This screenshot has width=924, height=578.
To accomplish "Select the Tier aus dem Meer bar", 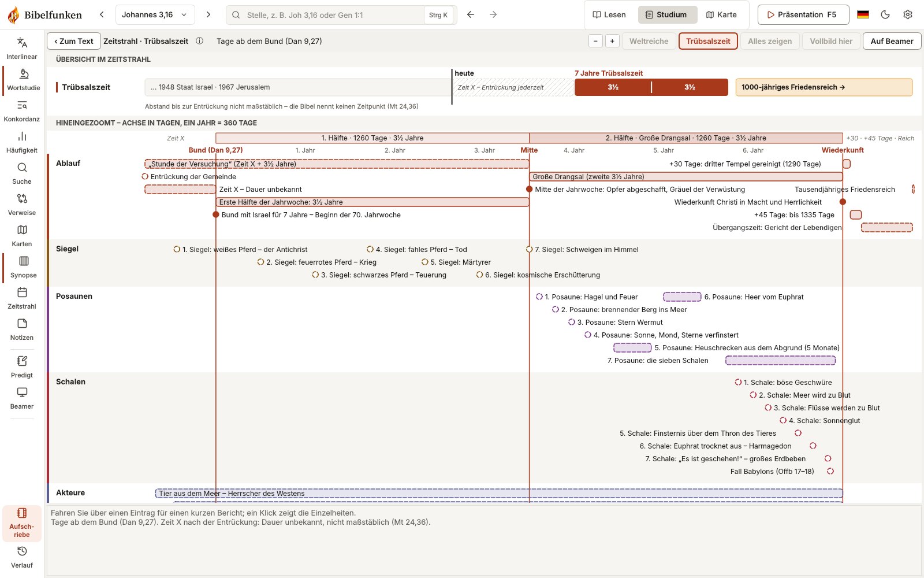I will pos(498,493).
